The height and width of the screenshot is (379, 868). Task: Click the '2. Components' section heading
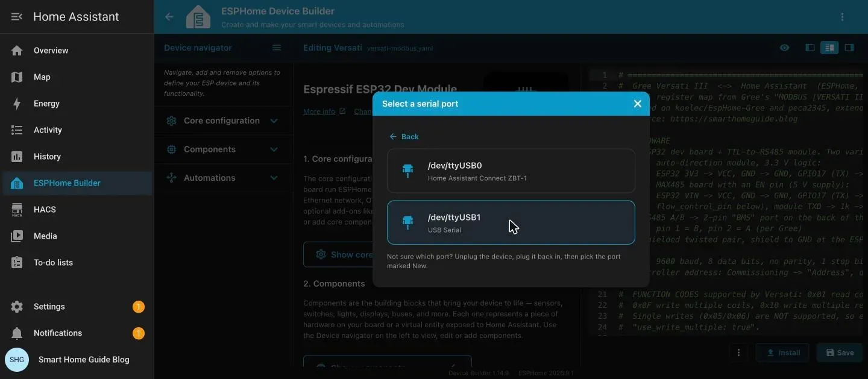point(334,284)
